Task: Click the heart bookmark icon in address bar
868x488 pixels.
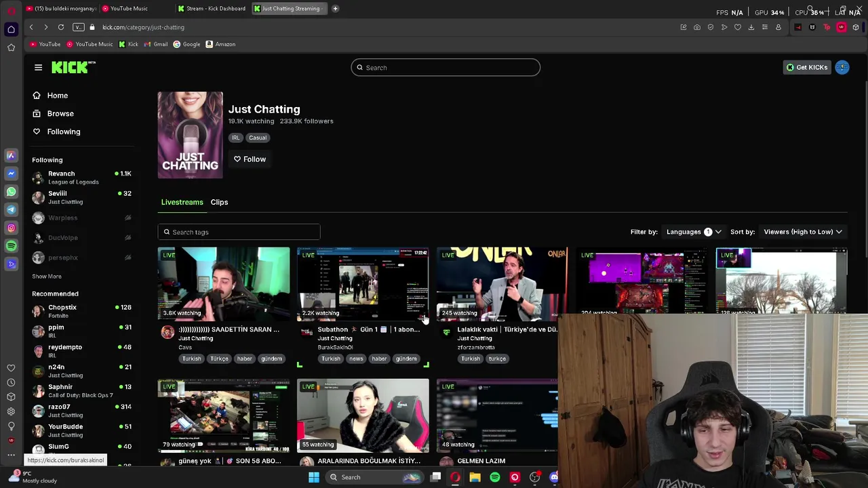Action: pyautogui.click(x=738, y=27)
